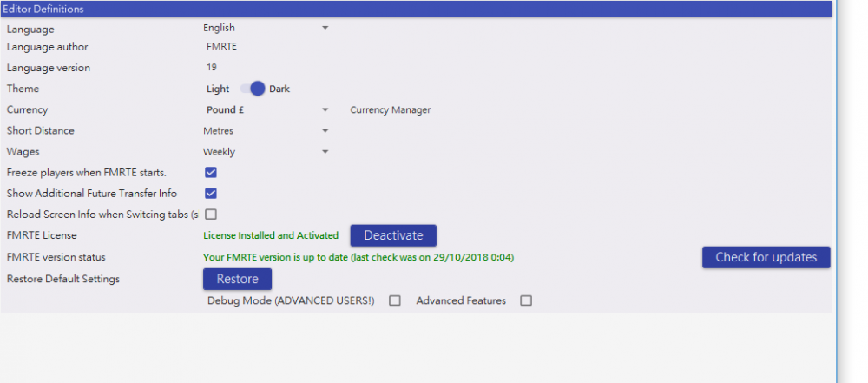868x383 pixels.
Task: Click the Dark theme label
Action: (279, 89)
